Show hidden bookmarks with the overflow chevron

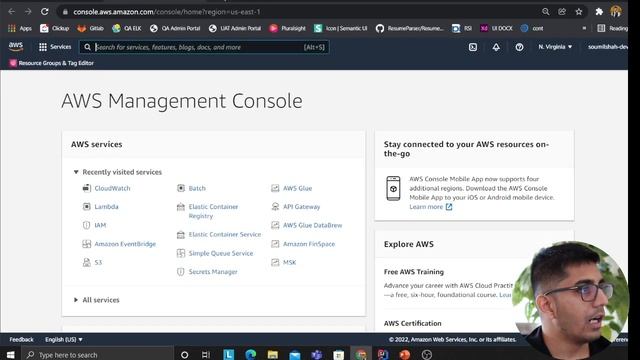[x=584, y=28]
